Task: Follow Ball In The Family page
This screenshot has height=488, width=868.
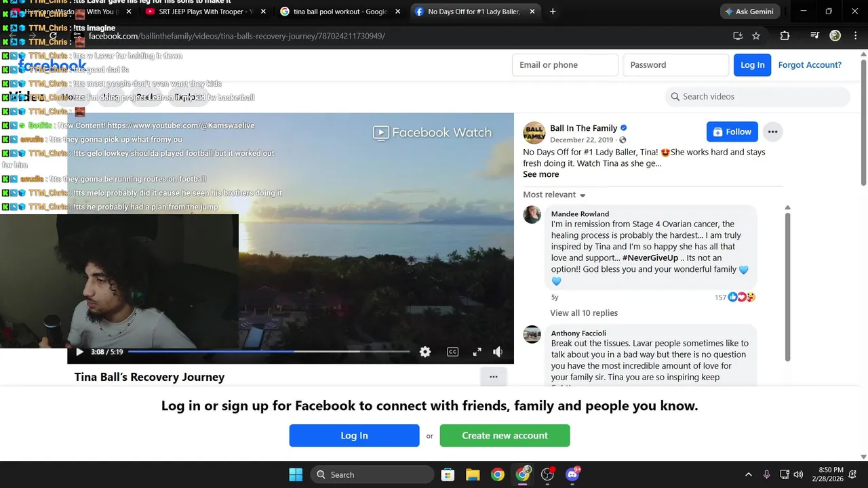Action: click(x=732, y=131)
